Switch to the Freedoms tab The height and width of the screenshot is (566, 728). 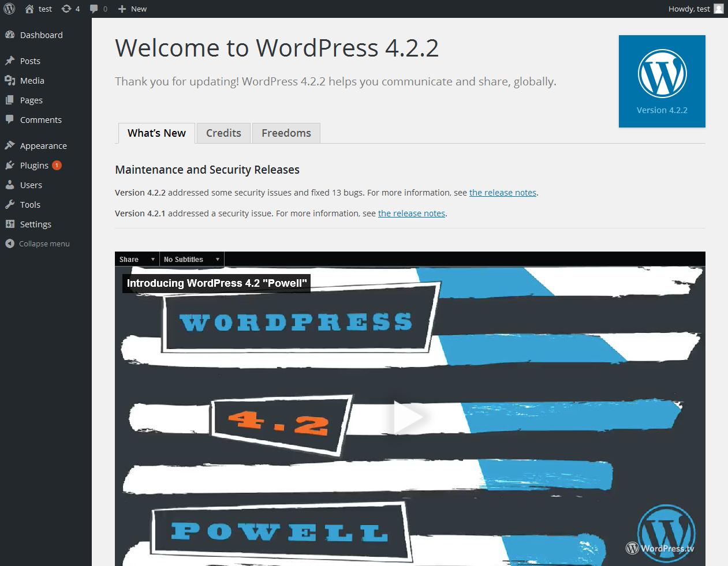286,133
